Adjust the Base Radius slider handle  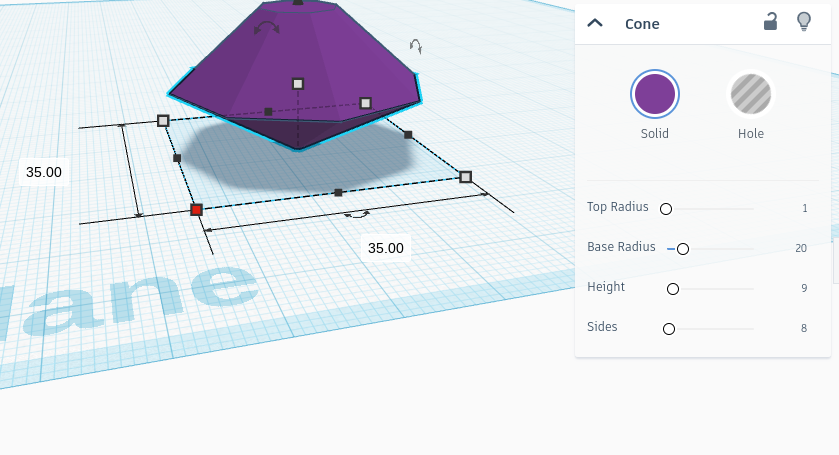click(x=683, y=249)
